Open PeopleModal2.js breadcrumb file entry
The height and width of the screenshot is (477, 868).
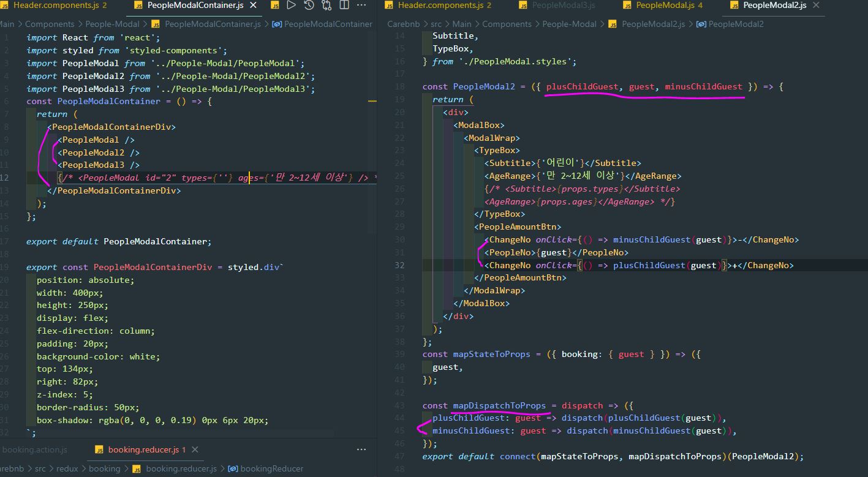(653, 24)
